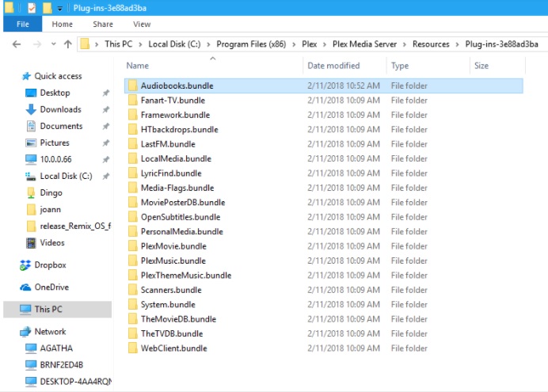Click This PC in address bar
The width and height of the screenshot is (548, 392).
(x=119, y=44)
